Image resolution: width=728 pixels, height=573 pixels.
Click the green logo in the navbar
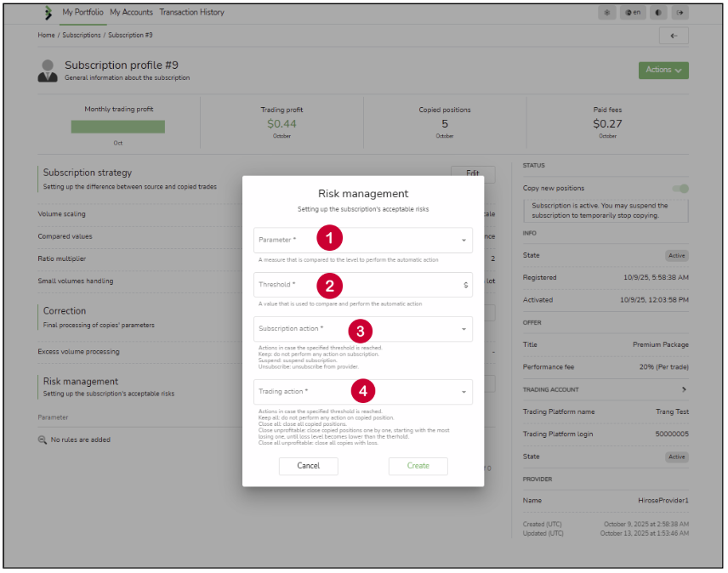coord(48,14)
